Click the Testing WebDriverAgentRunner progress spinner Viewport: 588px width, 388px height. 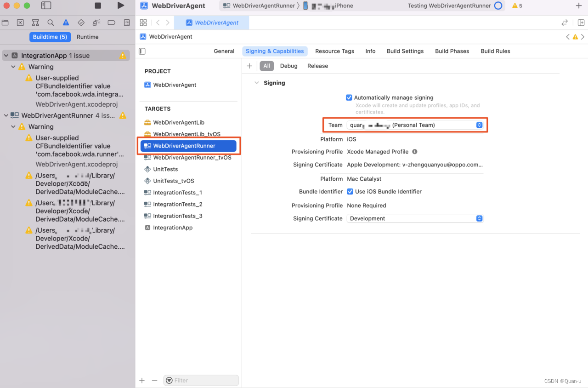click(x=498, y=6)
